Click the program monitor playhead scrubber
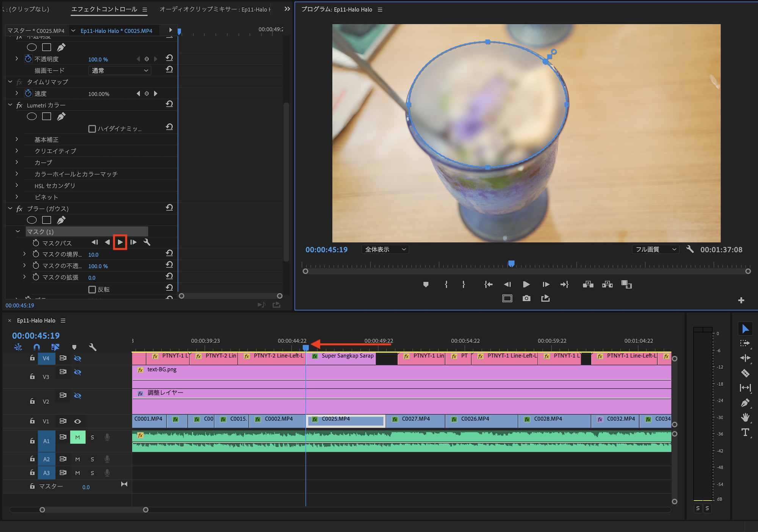 [x=511, y=263]
